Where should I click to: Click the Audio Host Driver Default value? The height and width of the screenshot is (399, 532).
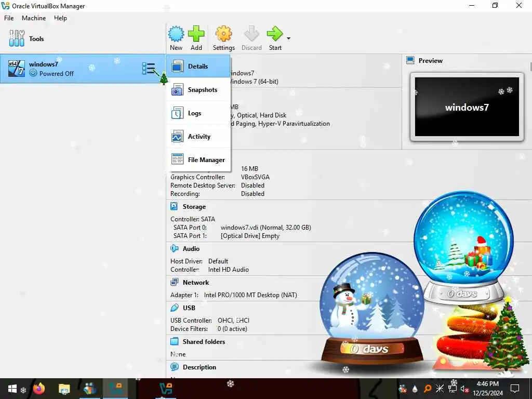coord(218,261)
